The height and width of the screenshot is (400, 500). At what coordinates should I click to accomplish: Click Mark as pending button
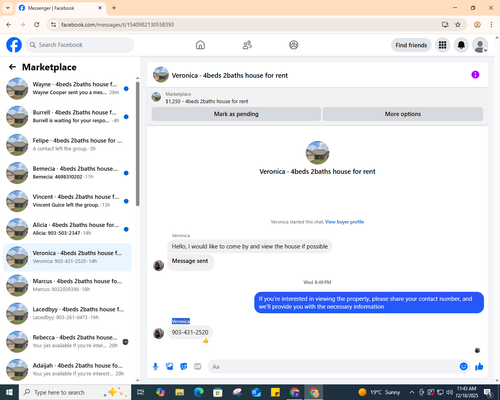pos(236,114)
